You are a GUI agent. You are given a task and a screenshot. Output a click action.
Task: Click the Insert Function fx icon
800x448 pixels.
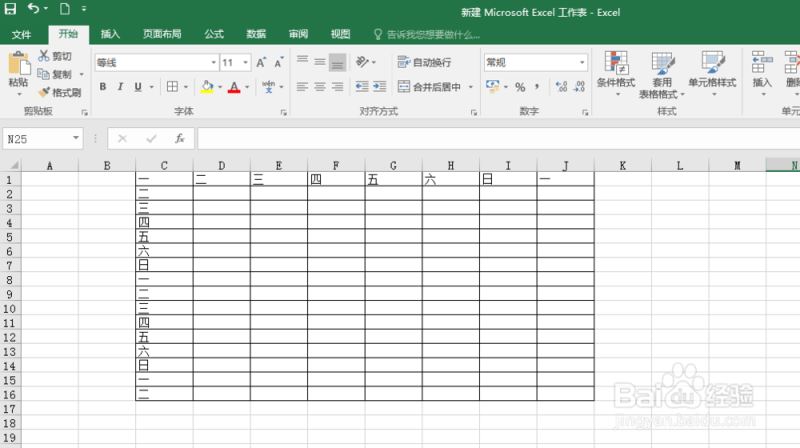180,138
